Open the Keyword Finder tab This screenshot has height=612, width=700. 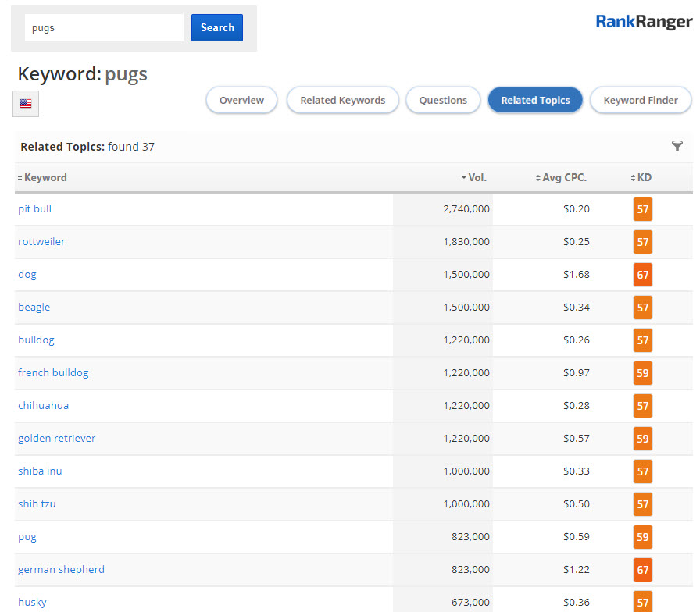pyautogui.click(x=640, y=100)
